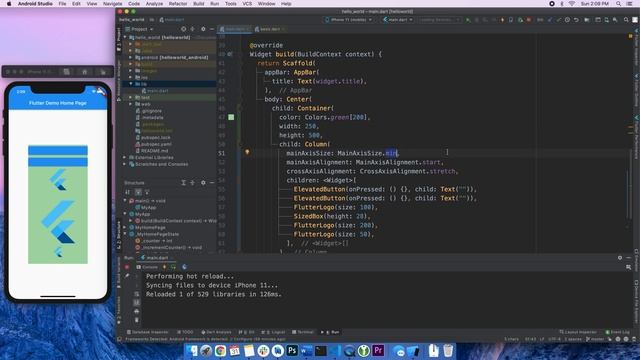Viewport: 640px width, 360px height.
Task: Click Spotlight search icon in macOS menu bar
Action: pos(619,4)
